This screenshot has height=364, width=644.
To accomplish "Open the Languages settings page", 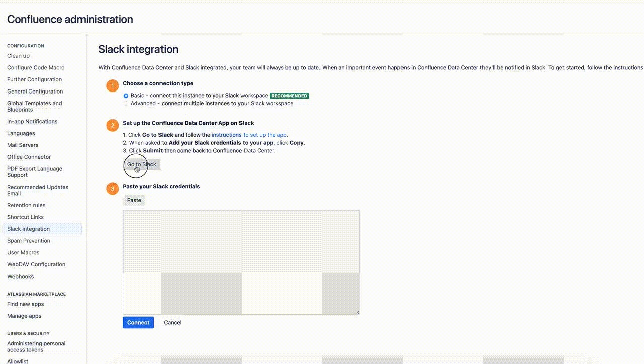I will [x=21, y=133].
